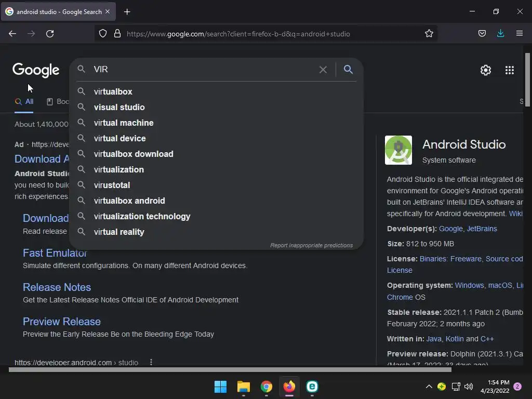Viewport: 532px width, 399px height.
Task: Launch File Explorer from taskbar
Action: 244,387
